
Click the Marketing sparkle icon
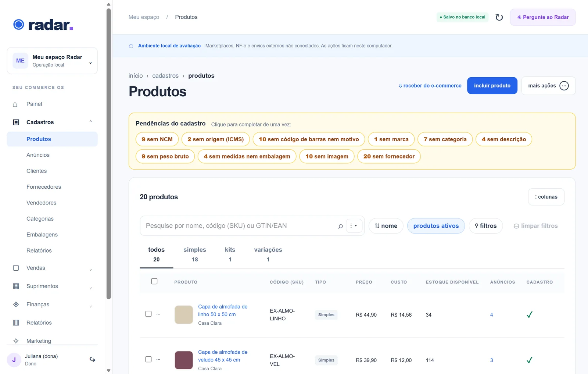tap(16, 341)
